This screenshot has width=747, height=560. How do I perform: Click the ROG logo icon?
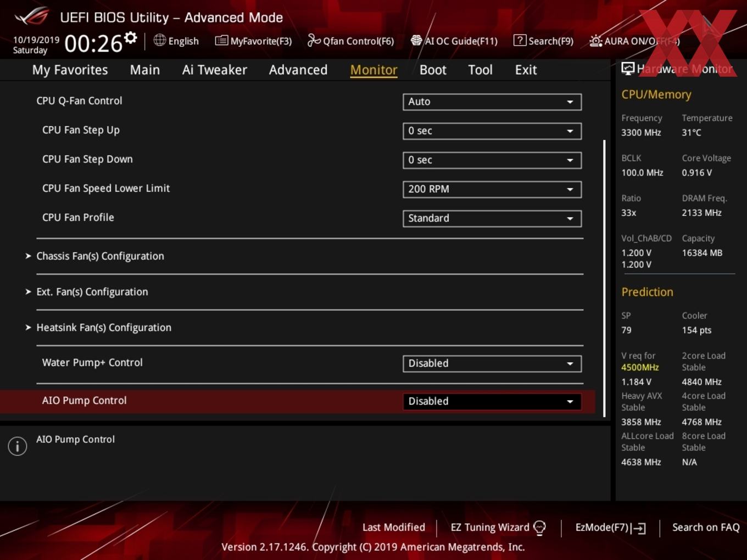[31, 16]
